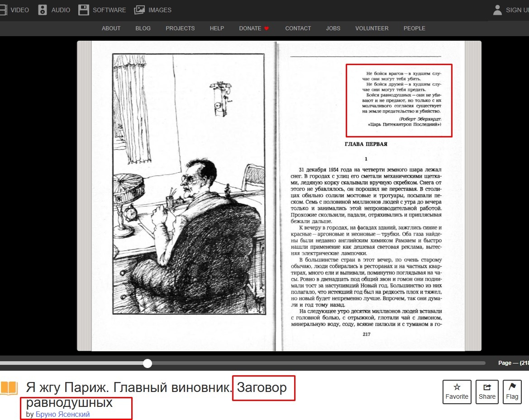This screenshot has width=529, height=420.
Task: Go to the IMAGES media tab
Action: coord(160,10)
